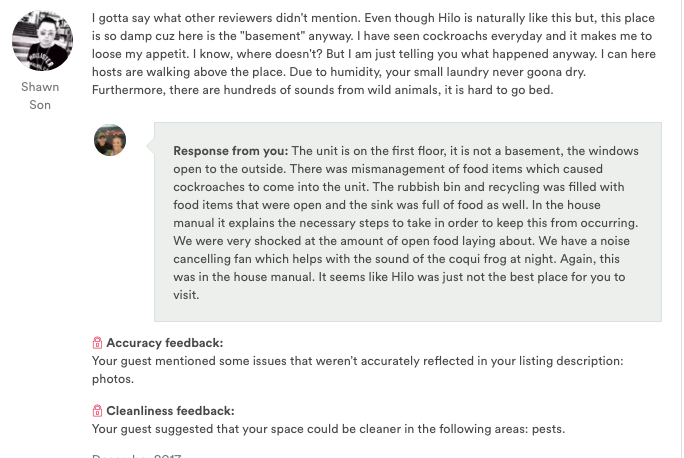The width and height of the screenshot is (684, 458).
Task: Click the 'coqui frog' response line
Action: coord(397,259)
